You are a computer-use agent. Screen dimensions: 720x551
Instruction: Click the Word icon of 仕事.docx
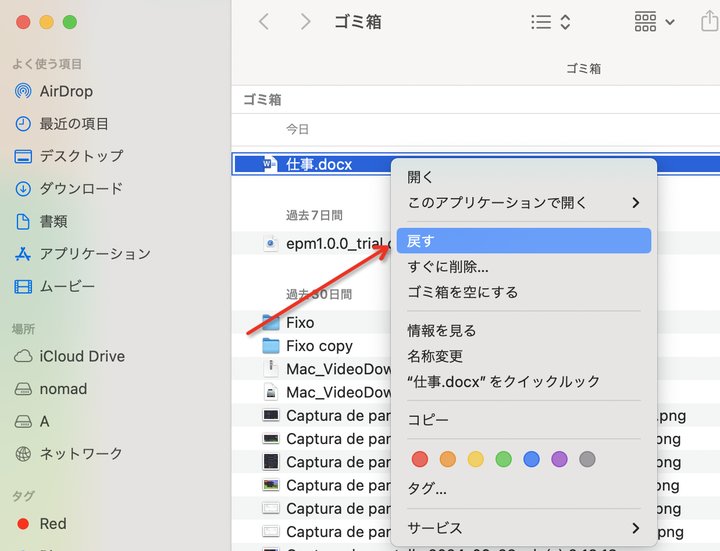tap(270, 164)
